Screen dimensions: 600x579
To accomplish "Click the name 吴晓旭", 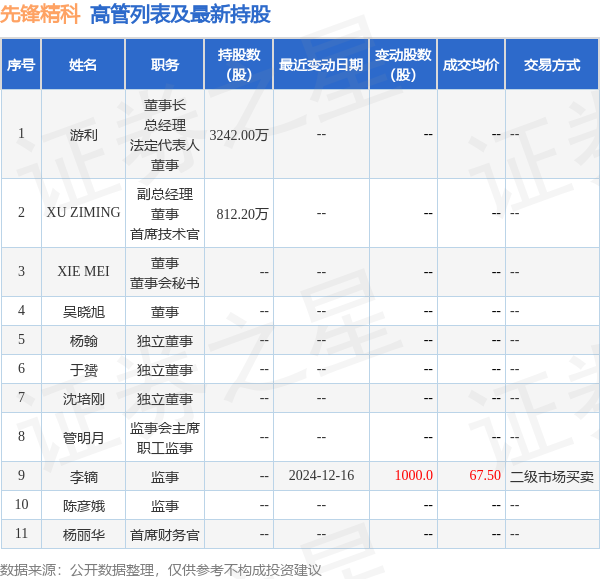I will point(83,312).
